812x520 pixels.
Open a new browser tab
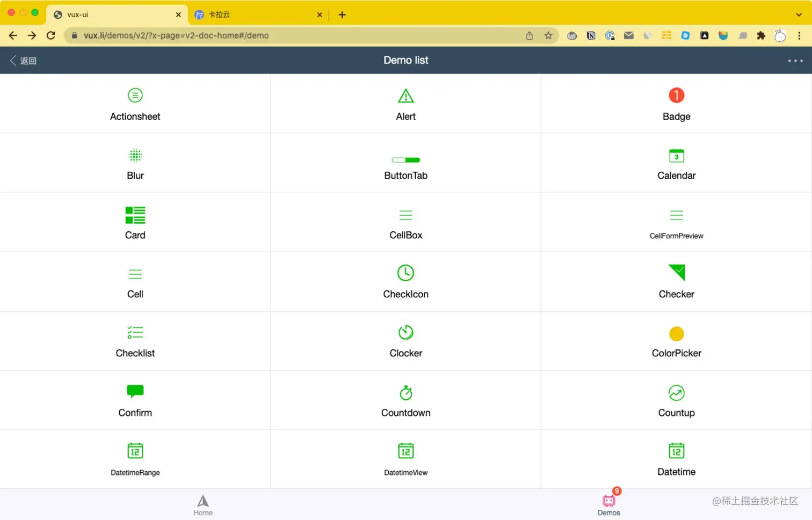[x=342, y=14]
